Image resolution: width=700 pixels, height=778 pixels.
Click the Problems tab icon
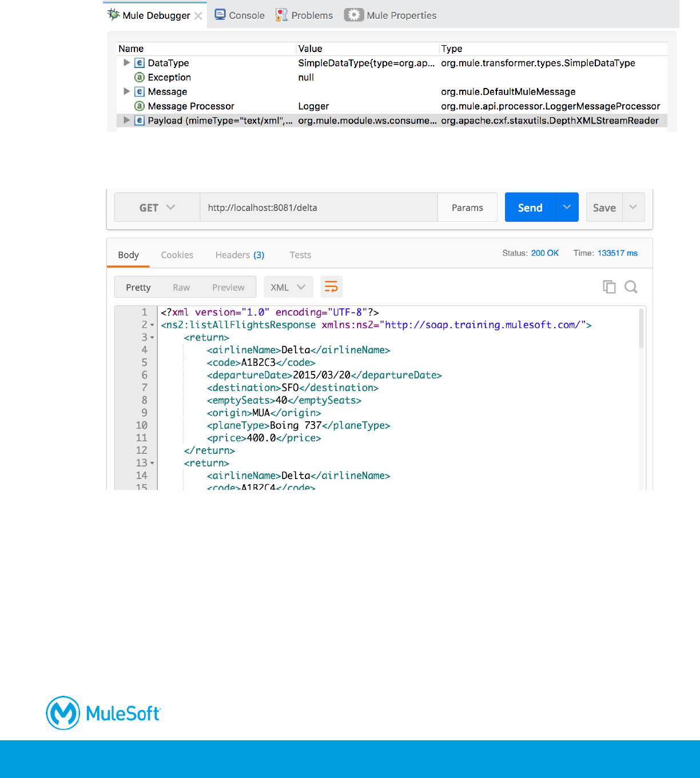pyautogui.click(x=281, y=15)
